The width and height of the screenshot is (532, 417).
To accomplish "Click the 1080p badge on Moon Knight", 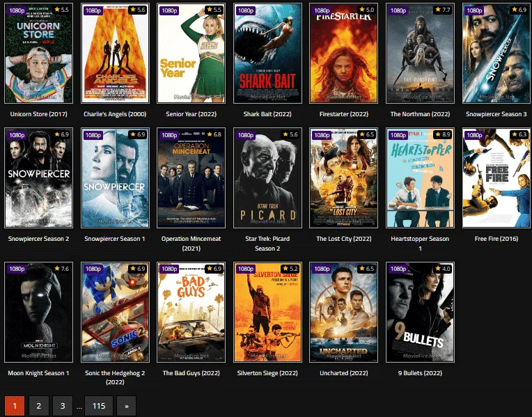I will [x=17, y=269].
